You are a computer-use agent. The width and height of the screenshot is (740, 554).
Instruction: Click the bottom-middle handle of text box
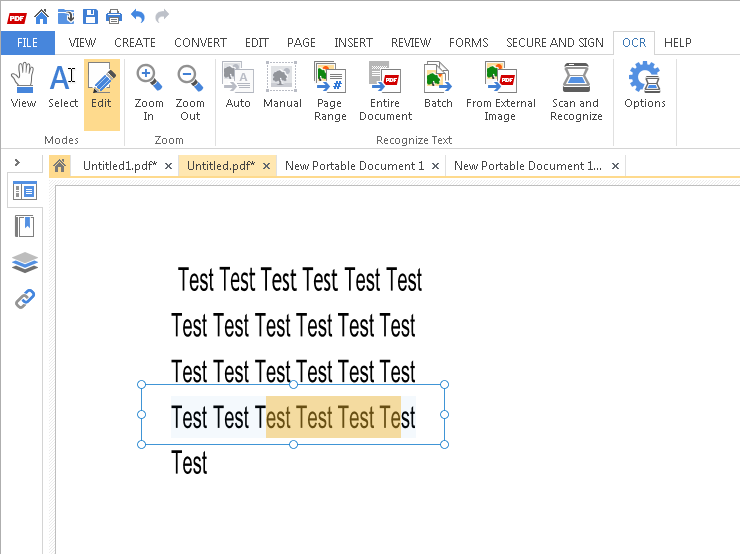click(293, 445)
